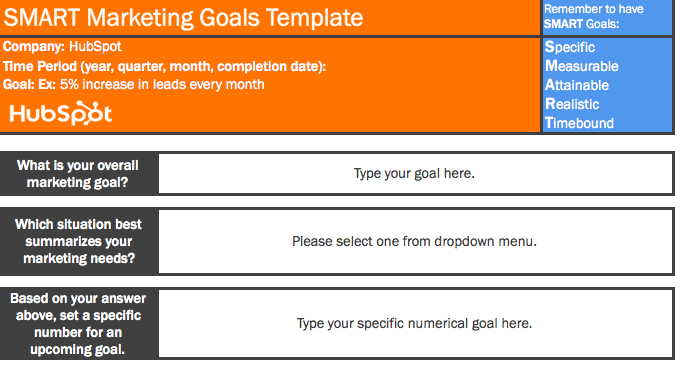This screenshot has height=365, width=680.
Task: Click the word Realistic in the blue panel
Action: tap(572, 104)
